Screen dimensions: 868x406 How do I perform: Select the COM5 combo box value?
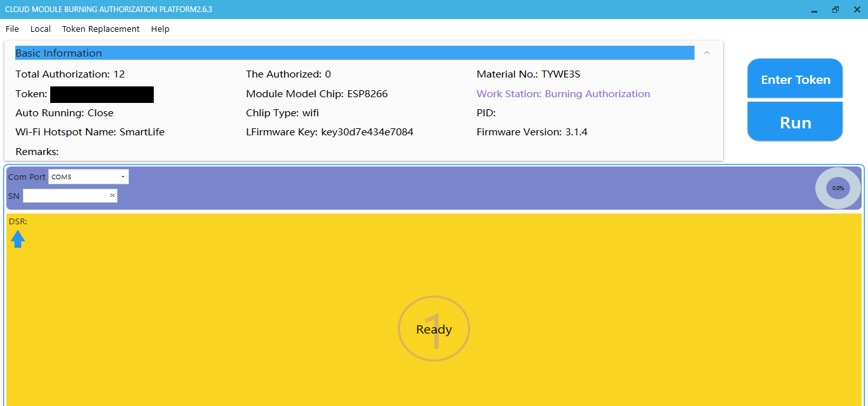tap(81, 177)
